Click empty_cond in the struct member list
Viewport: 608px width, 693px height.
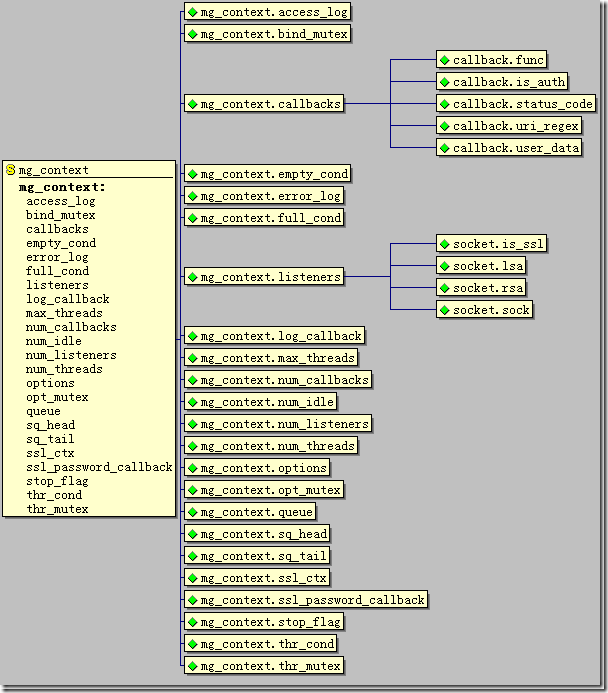coord(61,244)
